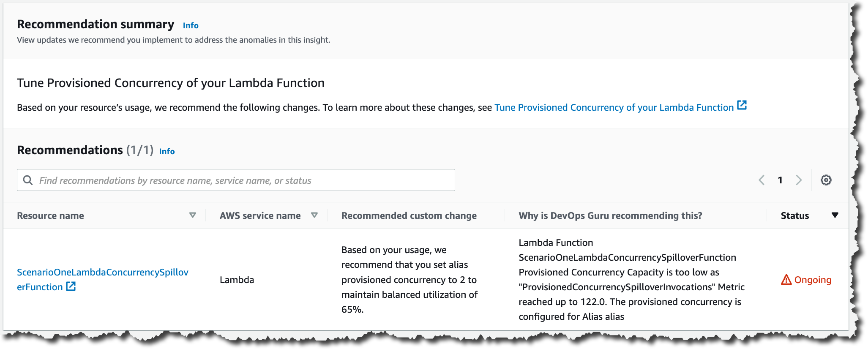Open Info link beside Recommendation summary

pyautogui.click(x=191, y=25)
